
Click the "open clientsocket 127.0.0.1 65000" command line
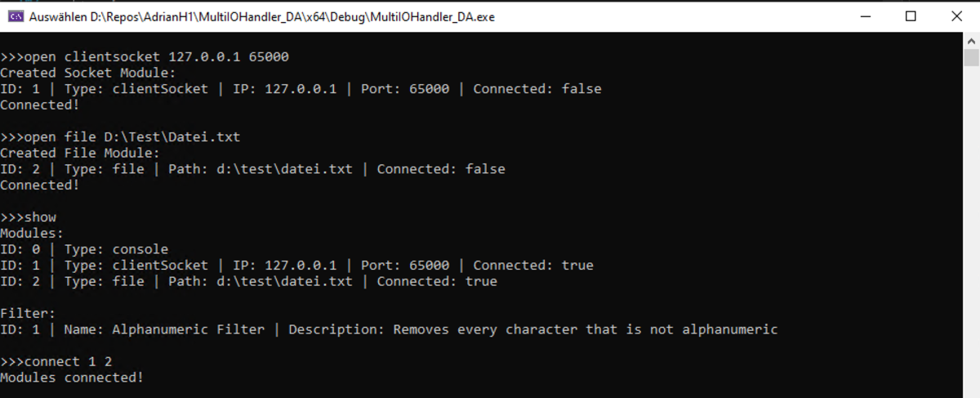[145, 57]
